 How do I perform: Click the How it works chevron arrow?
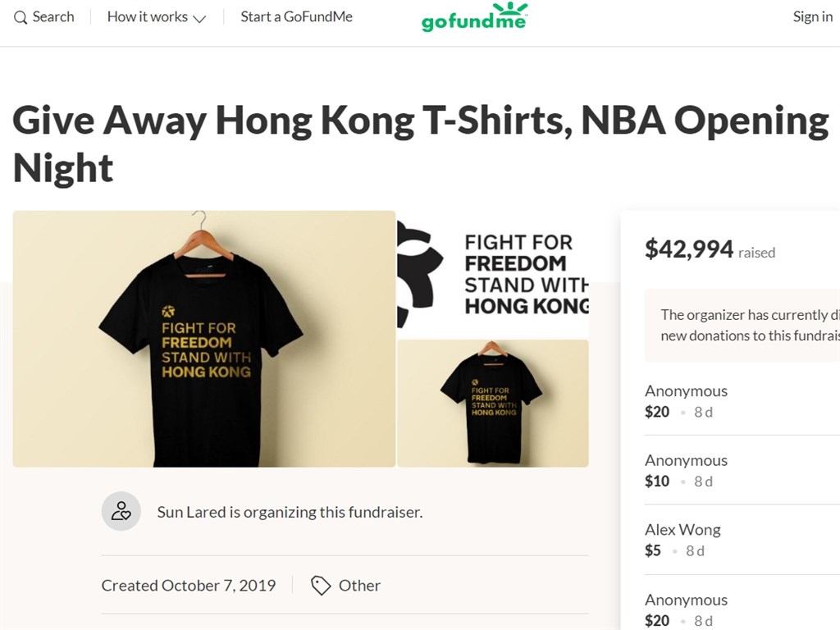pyautogui.click(x=199, y=18)
